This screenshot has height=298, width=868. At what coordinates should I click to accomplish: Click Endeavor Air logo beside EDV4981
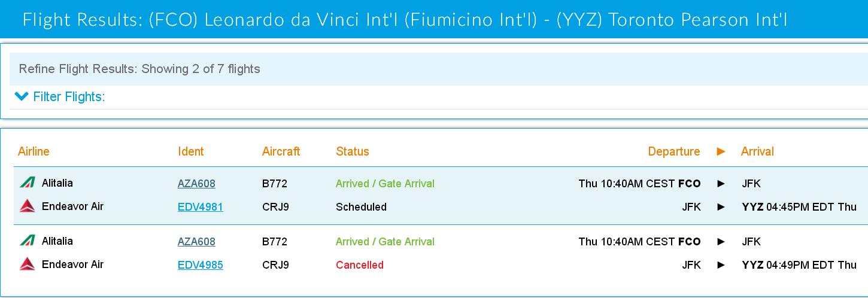pyautogui.click(x=27, y=206)
